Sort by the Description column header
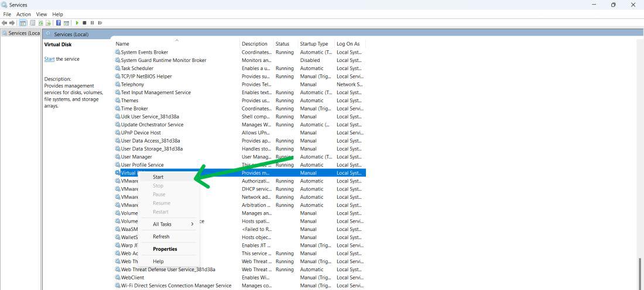The height and width of the screenshot is (290, 644). tap(256, 44)
